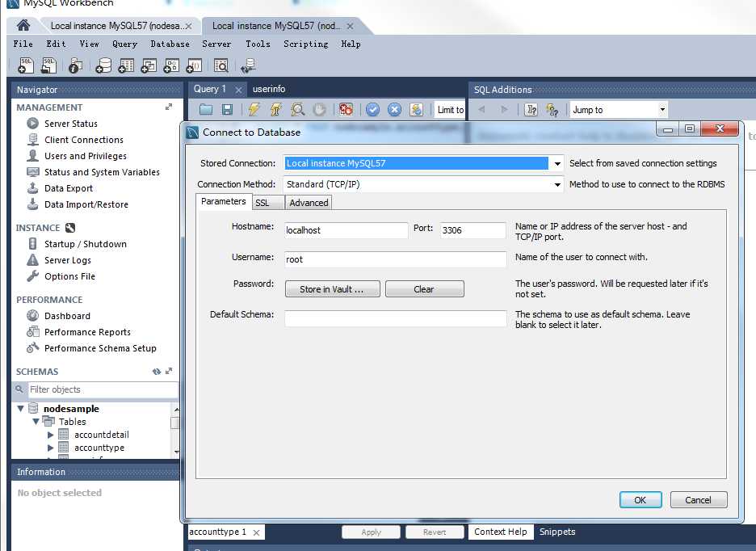This screenshot has height=551, width=756.
Task: Search table data toolbar icon
Action: point(220,65)
